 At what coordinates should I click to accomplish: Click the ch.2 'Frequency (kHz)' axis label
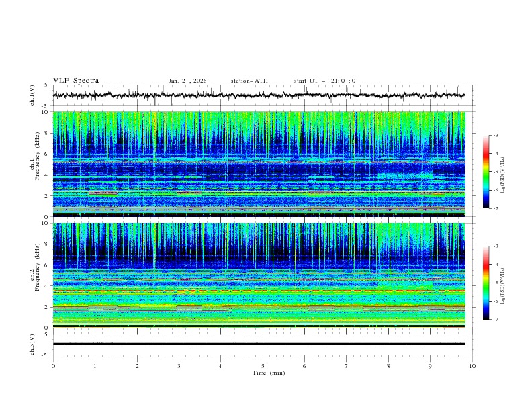pyautogui.click(x=38, y=267)
